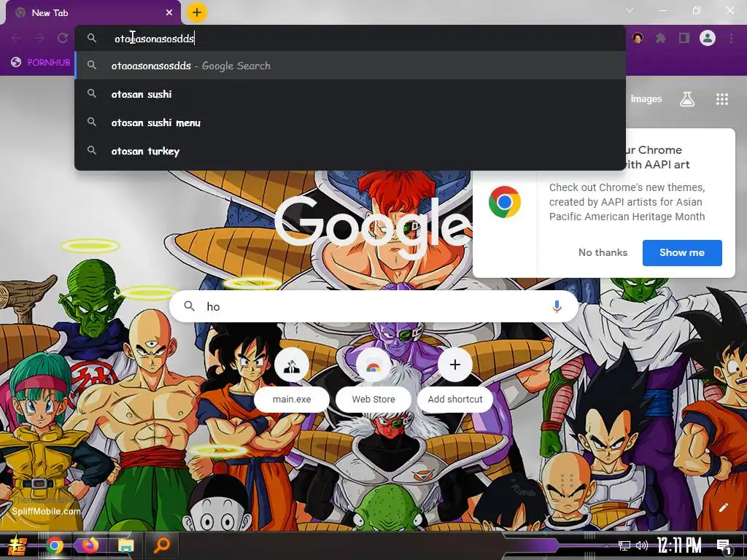The height and width of the screenshot is (560, 747).
Task: Start voice search with the microphone
Action: pos(557,306)
